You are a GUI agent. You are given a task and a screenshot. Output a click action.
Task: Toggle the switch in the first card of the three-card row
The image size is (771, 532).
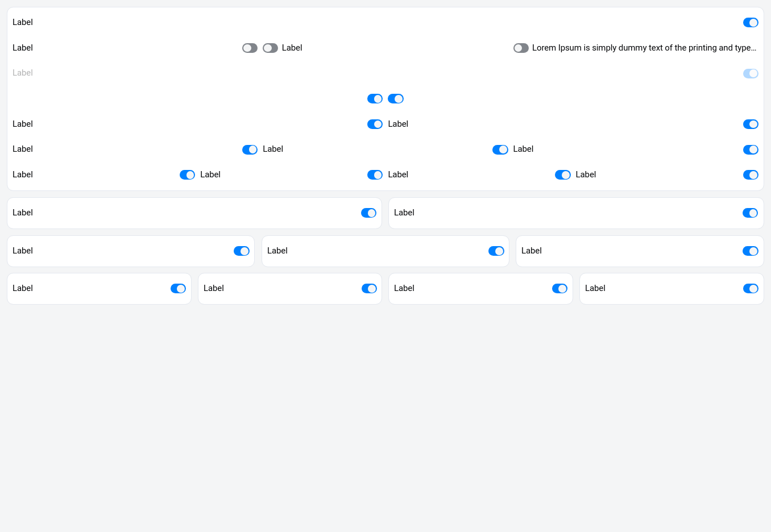tap(241, 251)
